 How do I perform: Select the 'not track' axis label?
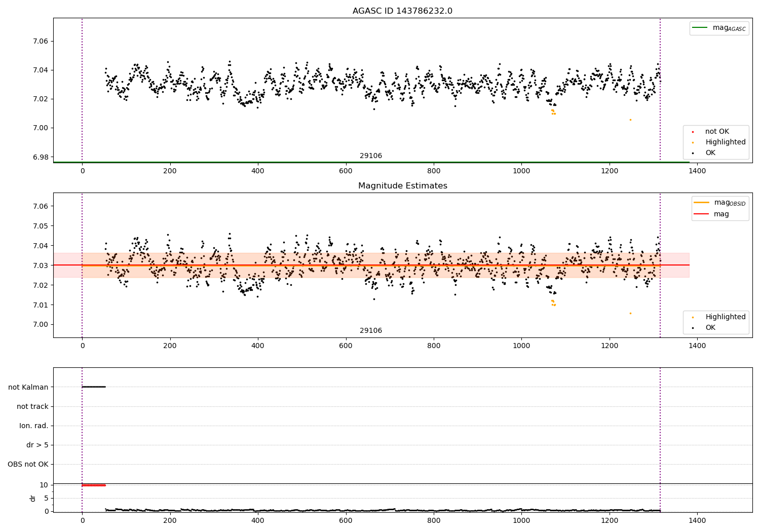32,406
